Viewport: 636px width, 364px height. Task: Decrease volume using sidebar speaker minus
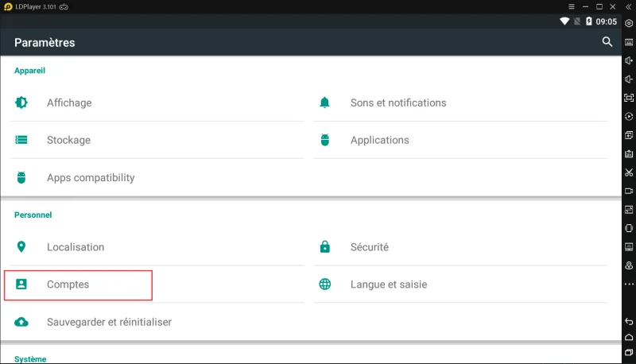(x=629, y=79)
